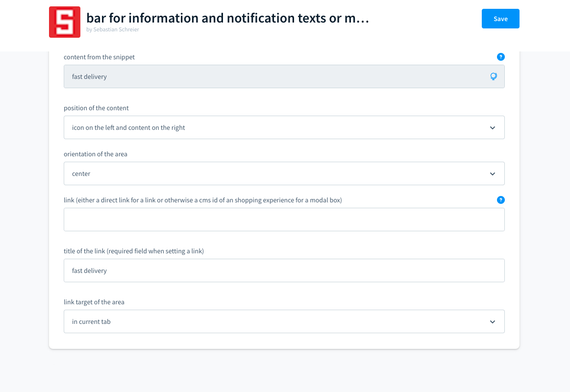Click chevron arrow of link target field
The image size is (570, 392).
[x=493, y=322]
